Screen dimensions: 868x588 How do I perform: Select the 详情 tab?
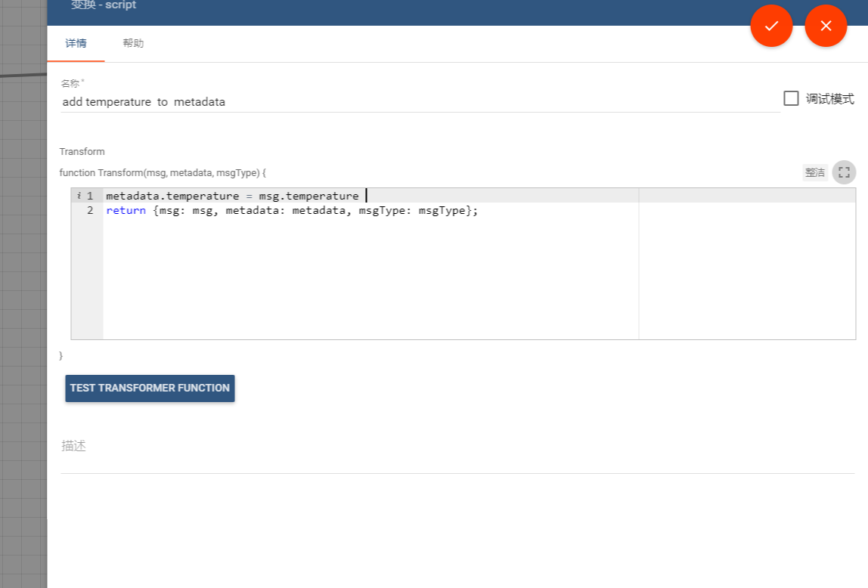click(76, 43)
